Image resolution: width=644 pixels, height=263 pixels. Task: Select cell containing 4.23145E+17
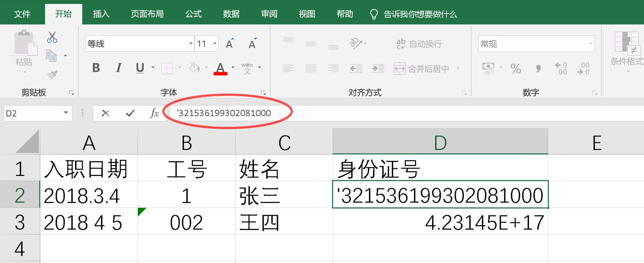coord(440,221)
